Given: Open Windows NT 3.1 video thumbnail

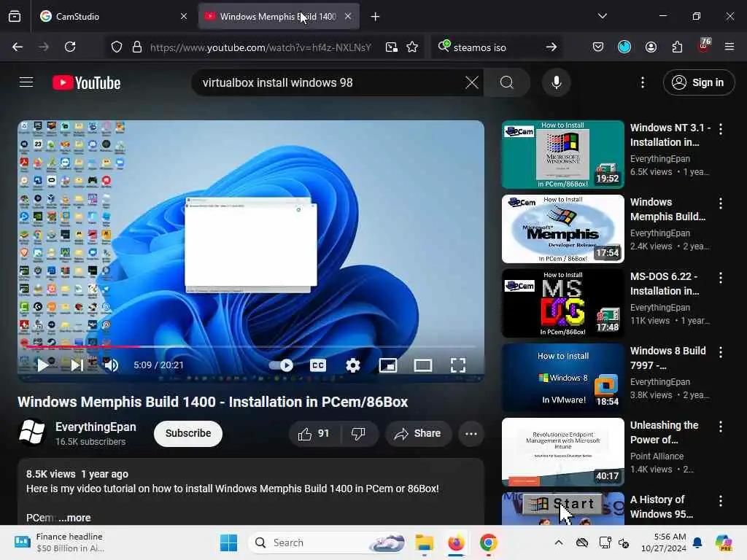Looking at the screenshot, I should click(x=562, y=155).
